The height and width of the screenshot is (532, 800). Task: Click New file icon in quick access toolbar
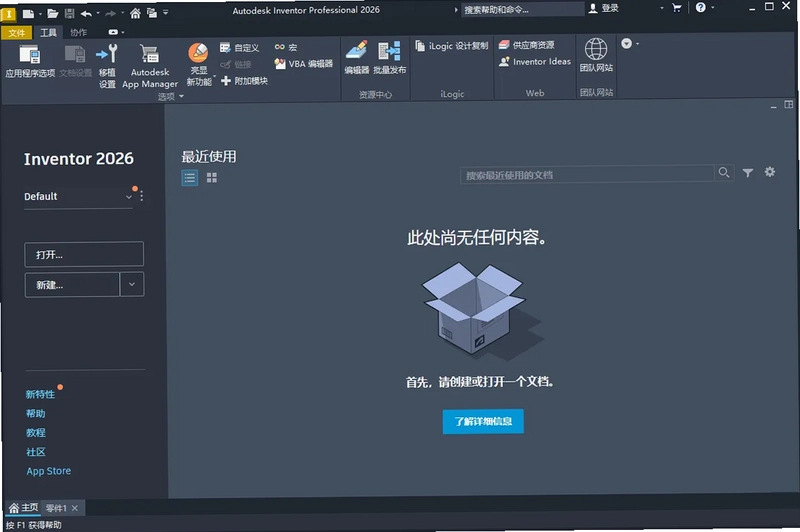pos(29,14)
